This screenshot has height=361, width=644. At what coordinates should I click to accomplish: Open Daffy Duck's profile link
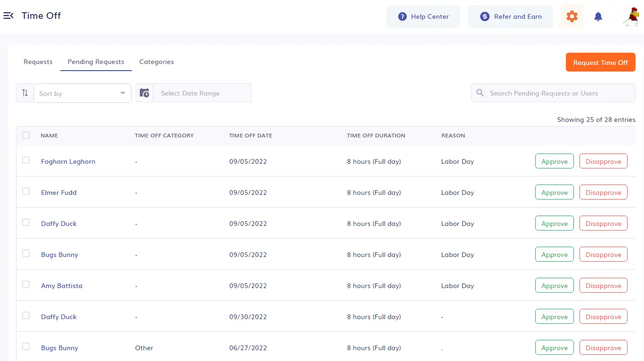pyautogui.click(x=58, y=224)
